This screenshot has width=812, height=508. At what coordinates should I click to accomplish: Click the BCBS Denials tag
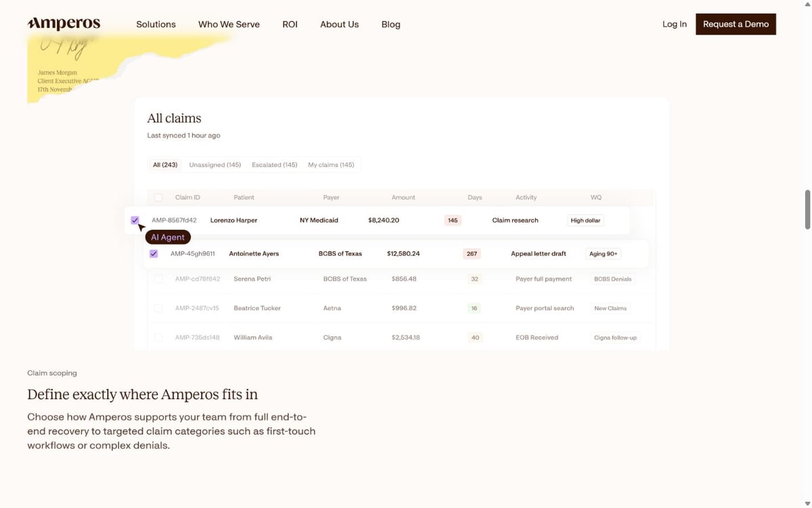coord(612,279)
